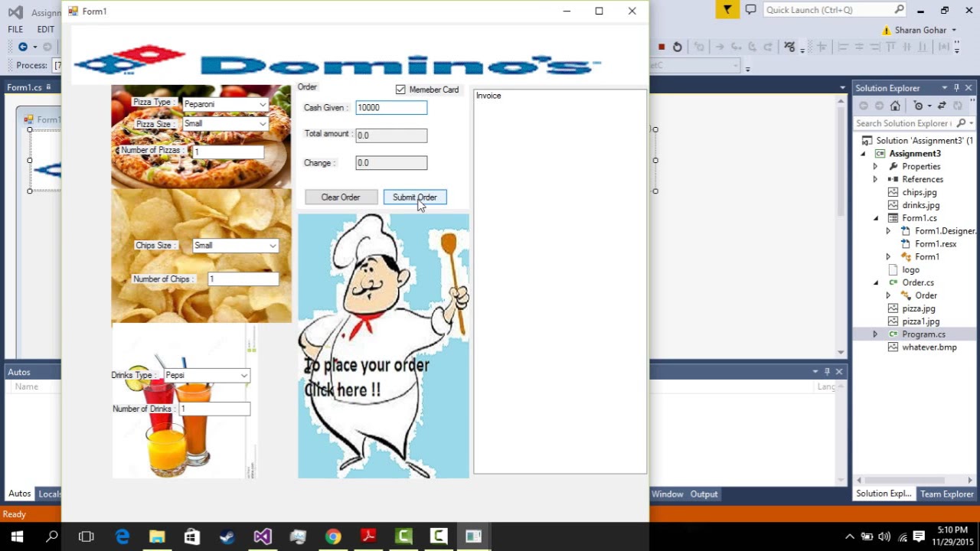The height and width of the screenshot is (551, 980).
Task: Click the Number of Chips field
Action: click(x=243, y=279)
